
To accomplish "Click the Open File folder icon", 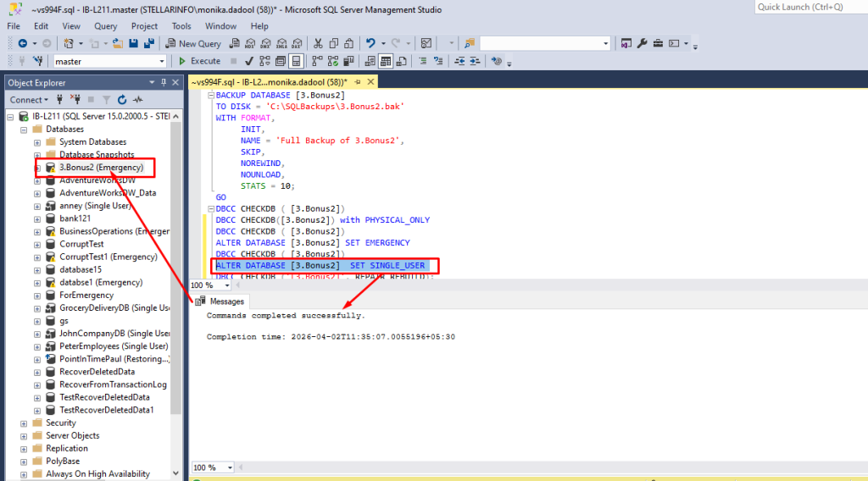I will pos(117,44).
